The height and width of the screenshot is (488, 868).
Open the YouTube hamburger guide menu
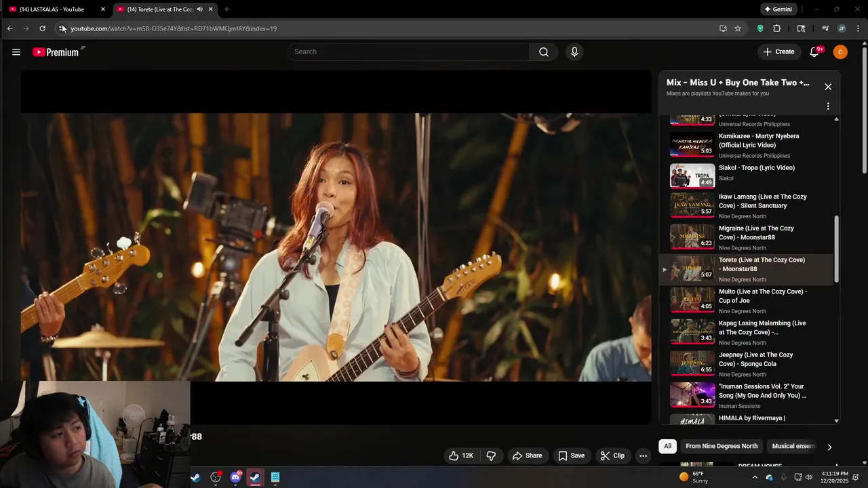(16, 52)
